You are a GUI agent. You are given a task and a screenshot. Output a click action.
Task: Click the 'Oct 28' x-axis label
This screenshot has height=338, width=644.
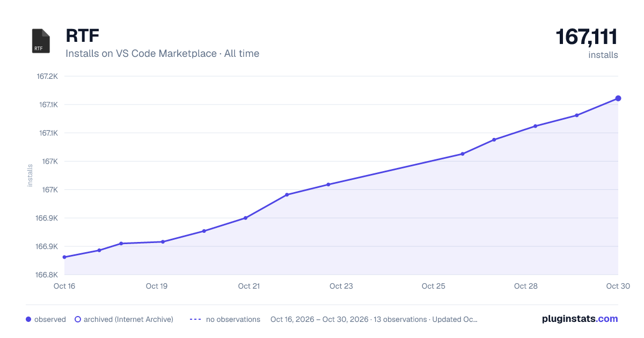pyautogui.click(x=526, y=286)
